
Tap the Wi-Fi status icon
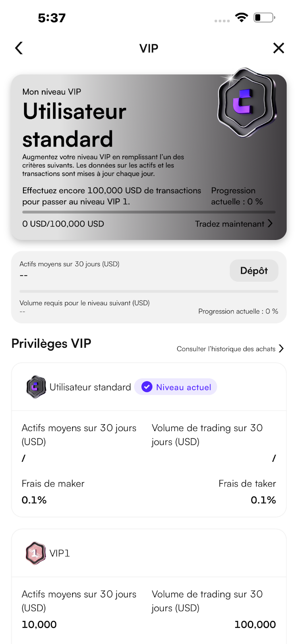242,17
